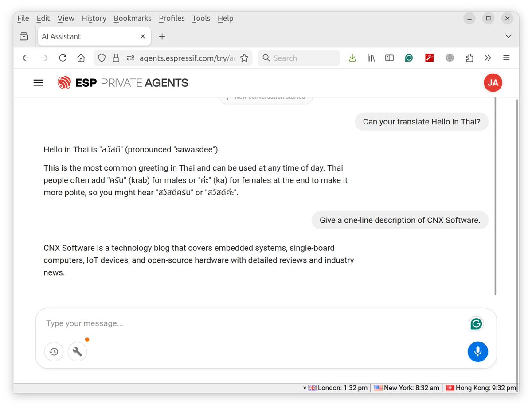
Task: Click Grammarly icon in message box
Action: [476, 324]
